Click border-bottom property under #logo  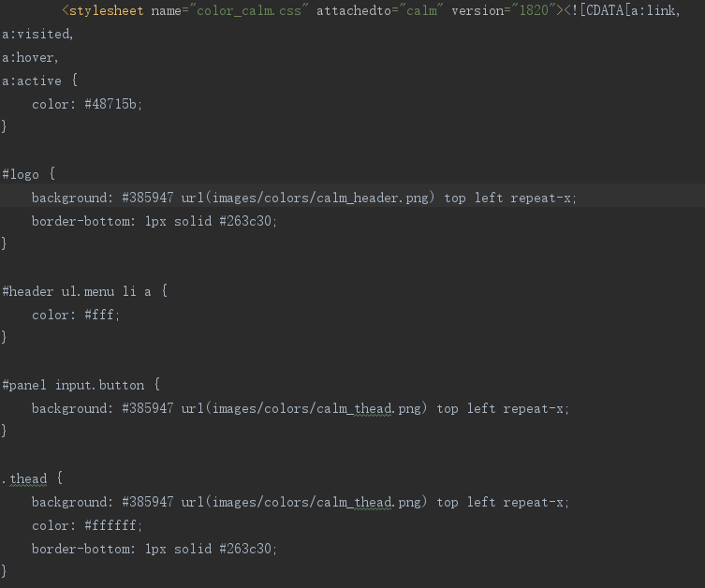(x=83, y=221)
